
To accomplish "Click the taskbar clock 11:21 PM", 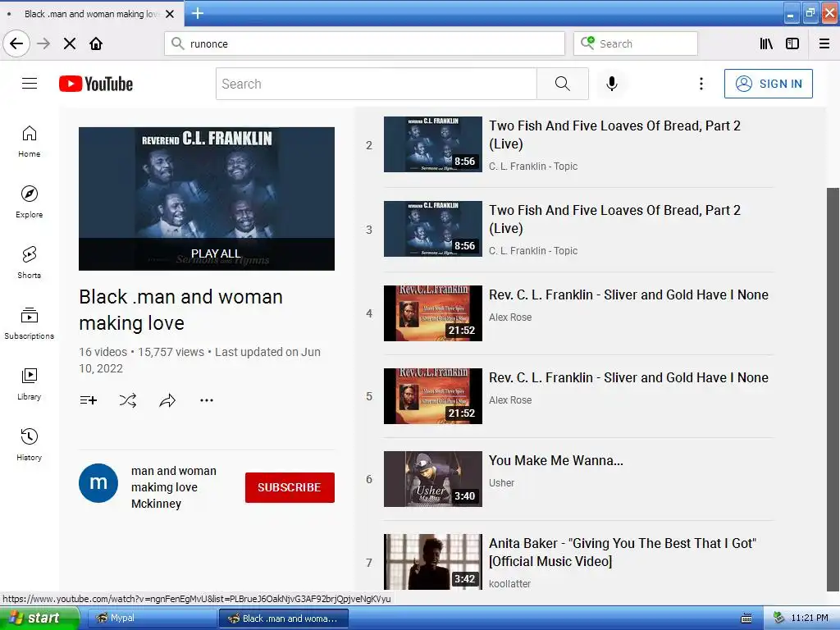I will (x=810, y=619).
